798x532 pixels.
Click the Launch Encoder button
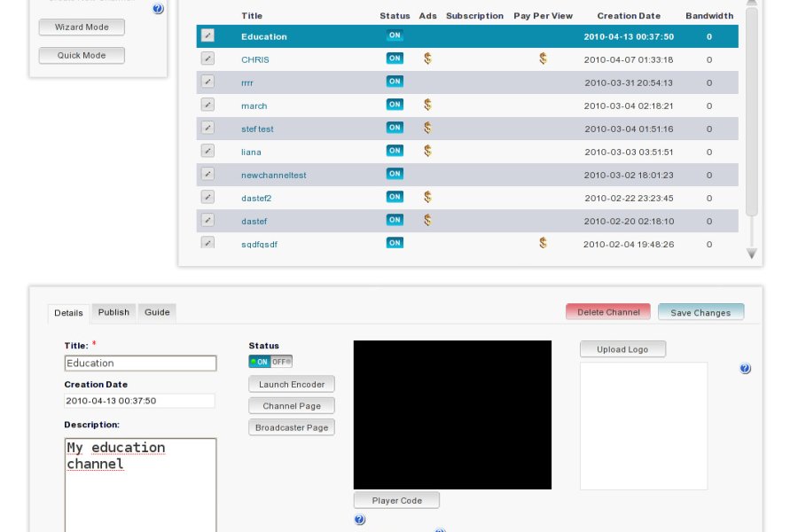(291, 384)
